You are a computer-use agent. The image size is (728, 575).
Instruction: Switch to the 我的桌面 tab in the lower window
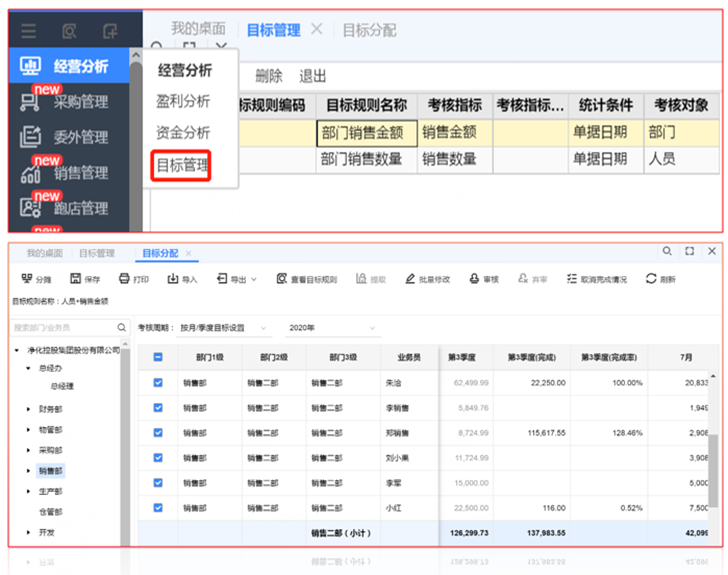(44, 254)
